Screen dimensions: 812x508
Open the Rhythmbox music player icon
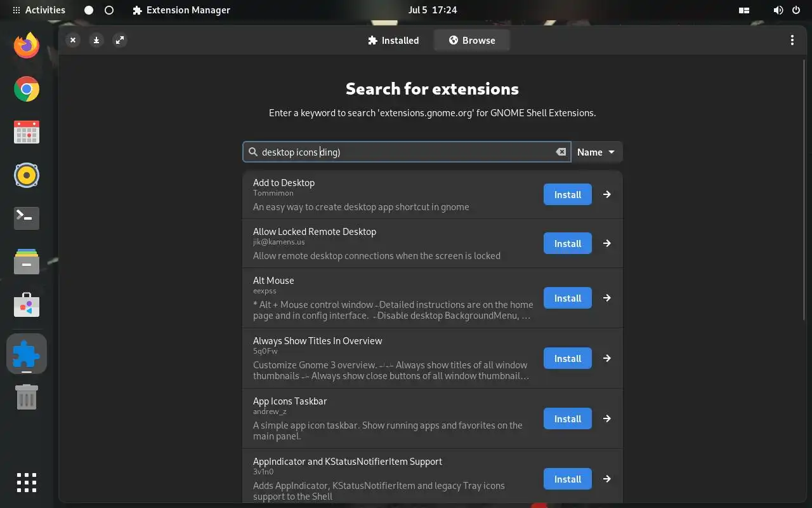(27, 175)
